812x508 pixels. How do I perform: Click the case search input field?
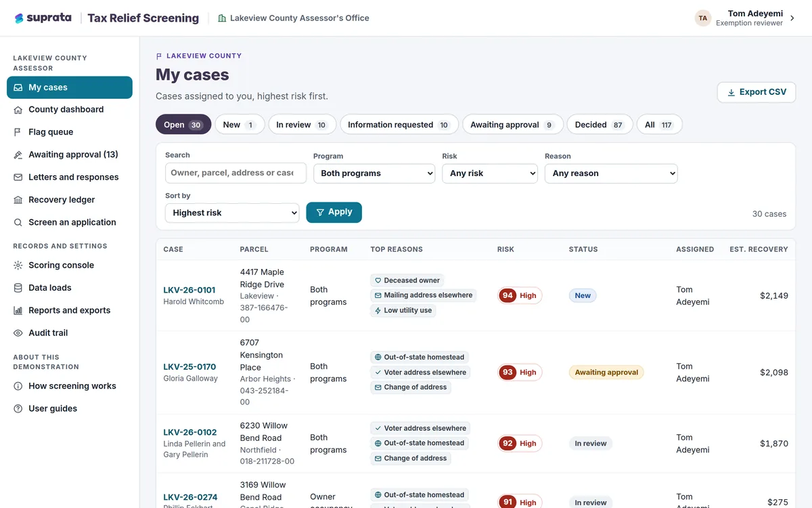click(x=235, y=173)
